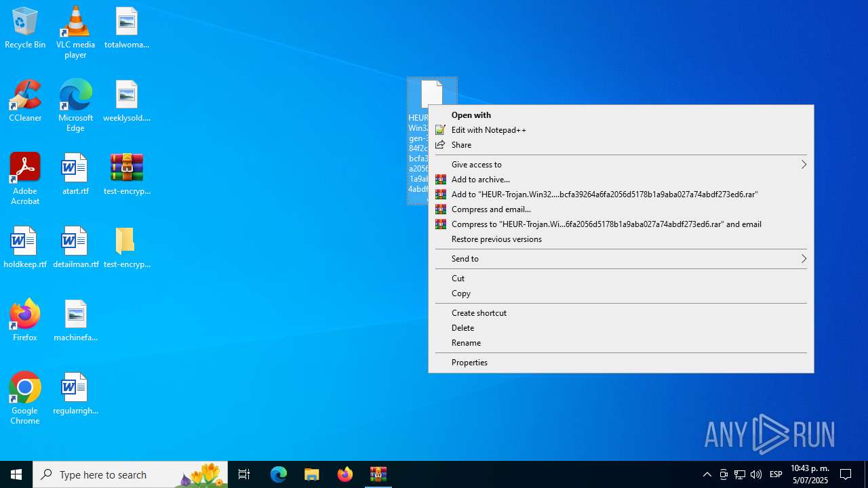Select the machinefa... image file
Screen dimensions: 868x488
tap(75, 321)
